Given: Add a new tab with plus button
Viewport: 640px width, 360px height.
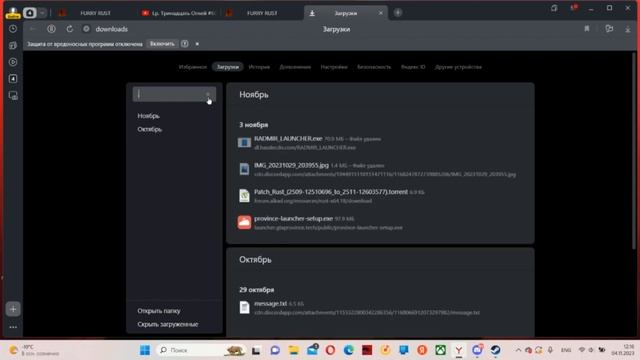Looking at the screenshot, I should (x=398, y=13).
